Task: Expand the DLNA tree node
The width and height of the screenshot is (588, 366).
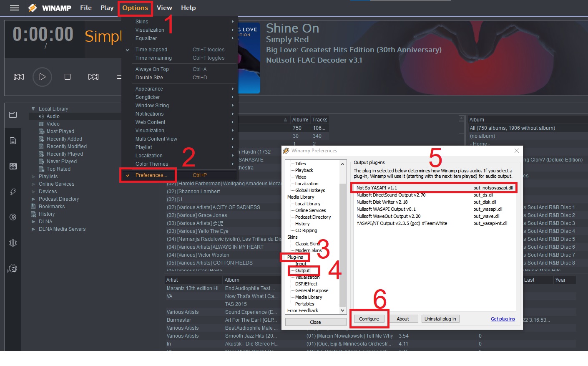Action: point(33,222)
